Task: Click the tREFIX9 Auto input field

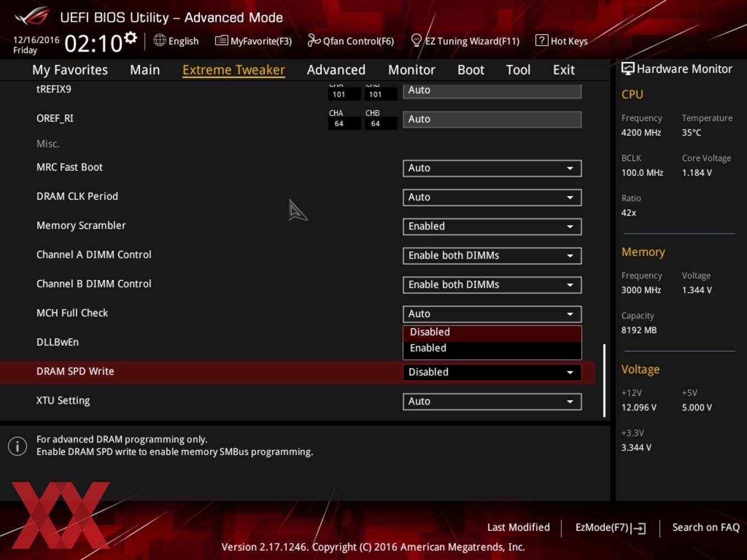Action: point(492,91)
